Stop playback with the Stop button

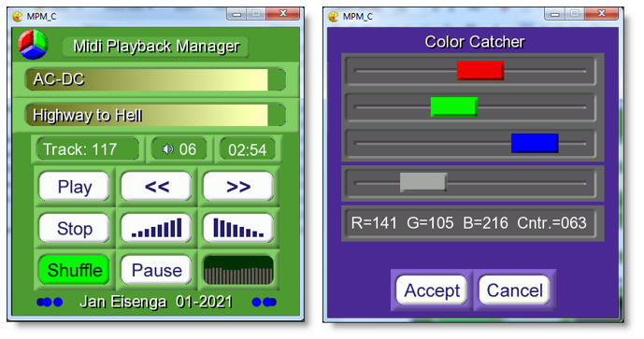click(75, 228)
